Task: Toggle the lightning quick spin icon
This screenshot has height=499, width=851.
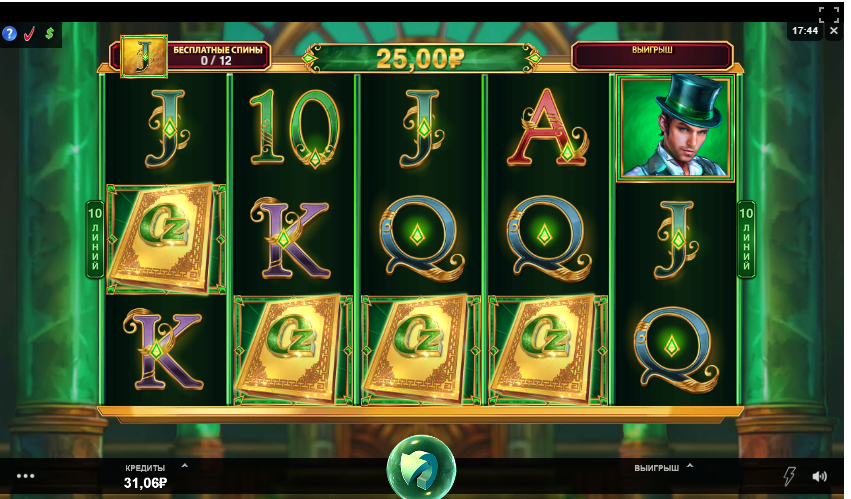Action: [790, 476]
